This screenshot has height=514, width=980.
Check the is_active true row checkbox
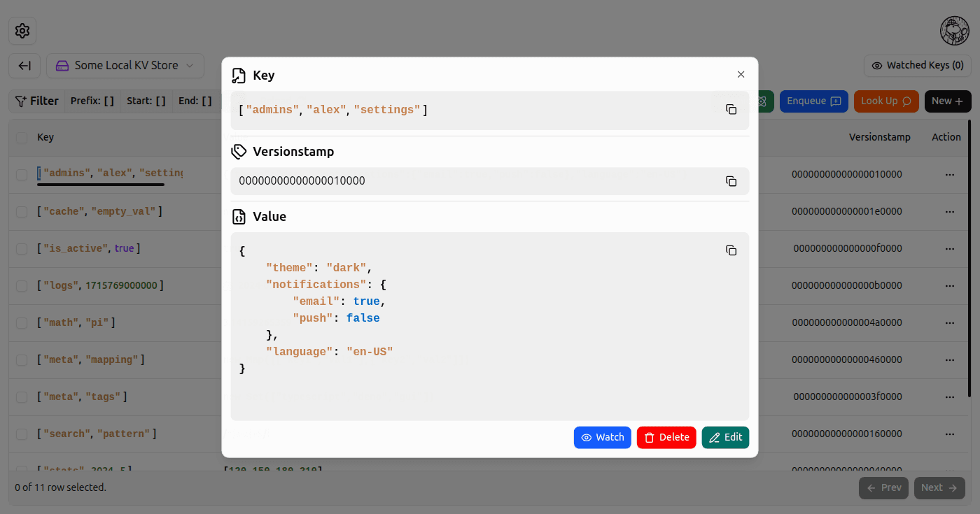click(22, 249)
